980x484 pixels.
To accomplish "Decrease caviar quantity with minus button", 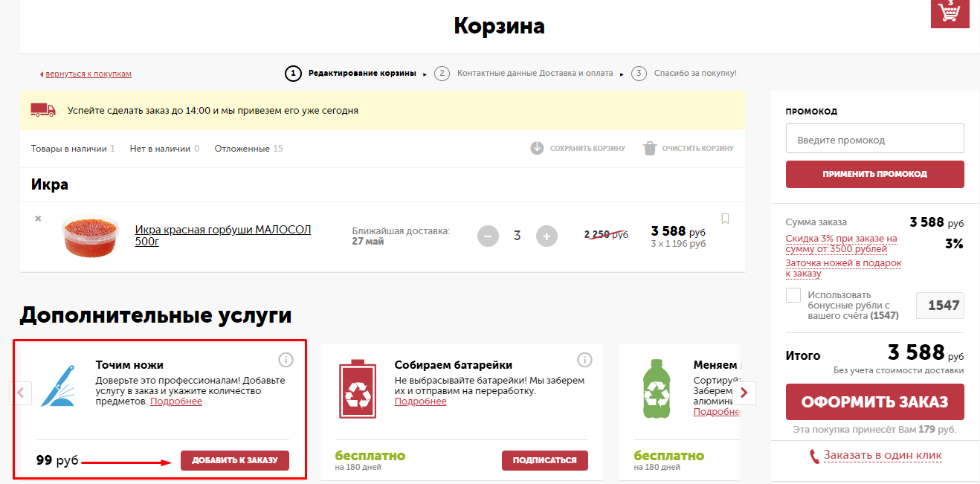I will click(488, 236).
